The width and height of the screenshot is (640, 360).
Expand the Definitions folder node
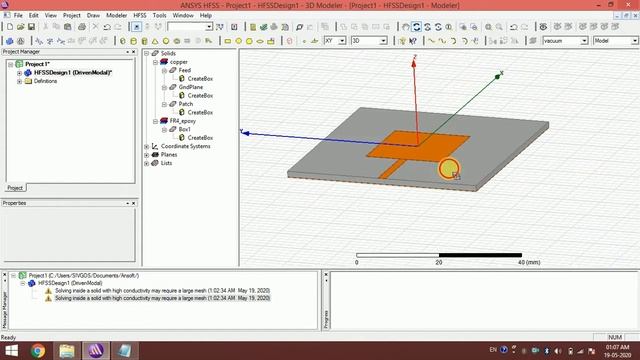point(19,81)
